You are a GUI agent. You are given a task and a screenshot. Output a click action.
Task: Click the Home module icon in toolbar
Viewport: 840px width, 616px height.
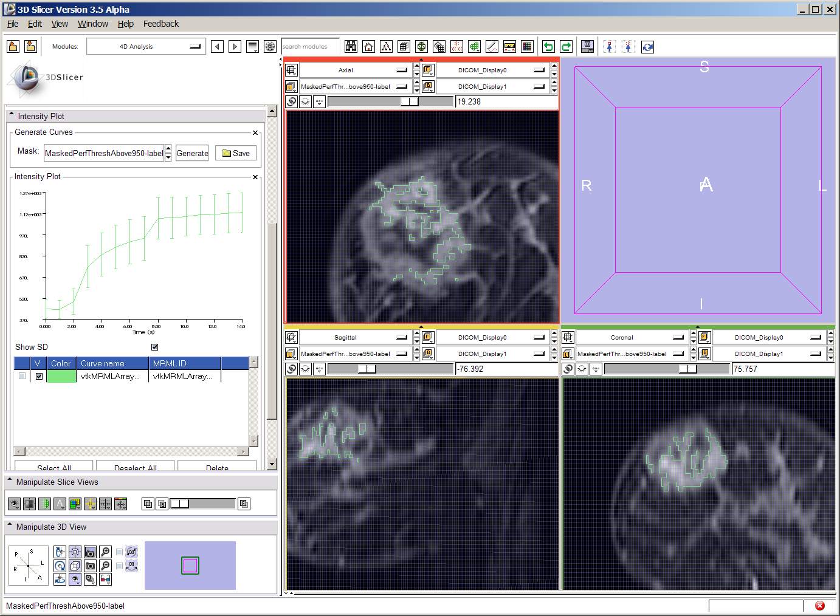tap(368, 47)
